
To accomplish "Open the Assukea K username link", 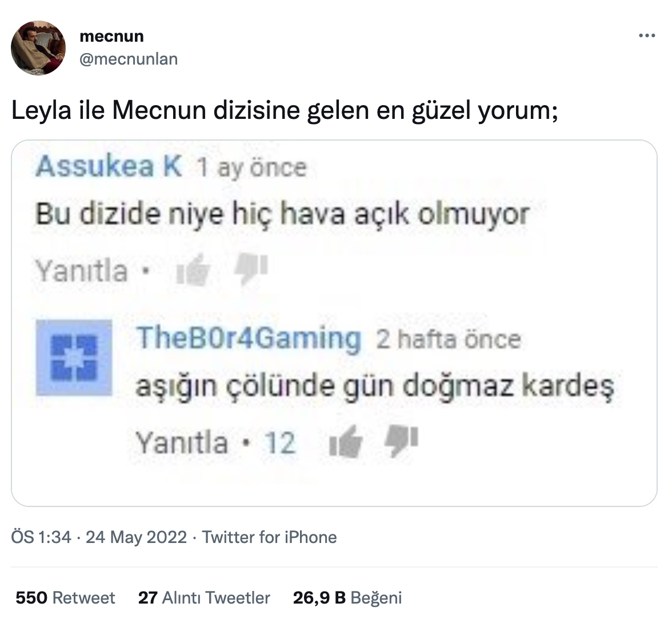I will pos(109,166).
